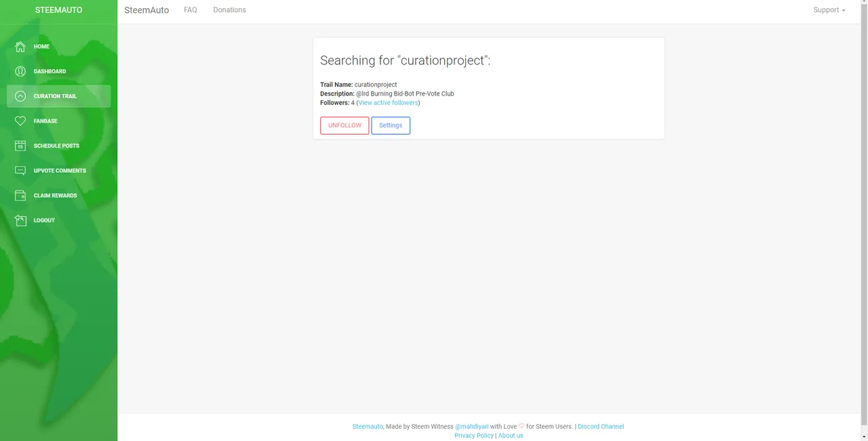Click the Fanbase heart icon
This screenshot has height=441, width=868.
[20, 121]
